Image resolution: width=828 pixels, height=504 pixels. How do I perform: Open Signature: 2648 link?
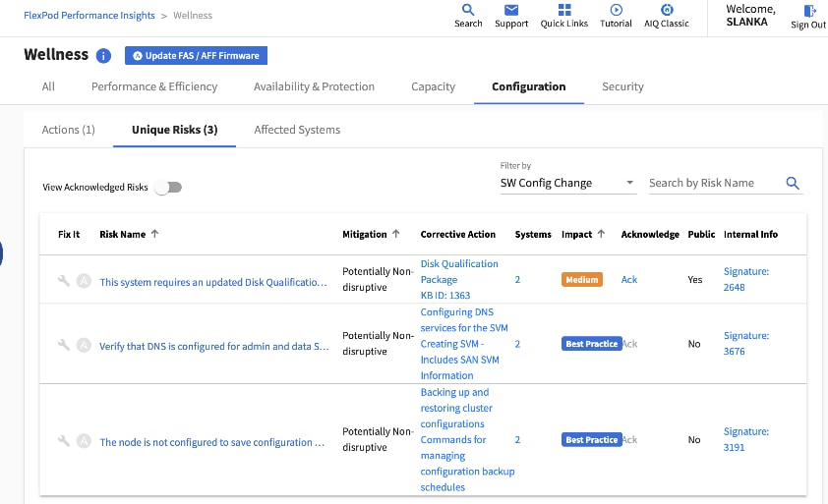click(x=745, y=279)
